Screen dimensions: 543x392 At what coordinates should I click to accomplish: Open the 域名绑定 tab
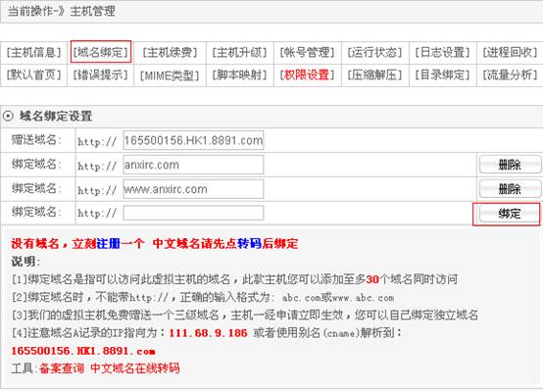pos(101,52)
